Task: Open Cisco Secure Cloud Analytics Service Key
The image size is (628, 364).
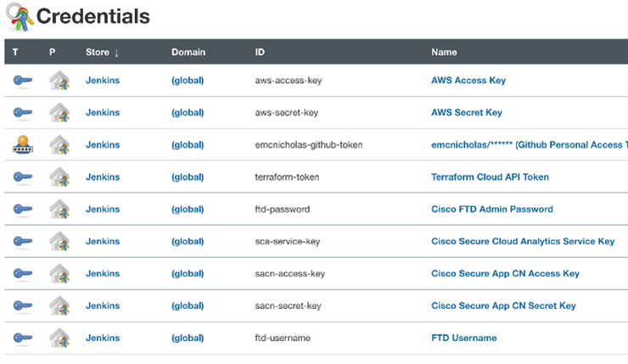Action: click(523, 242)
